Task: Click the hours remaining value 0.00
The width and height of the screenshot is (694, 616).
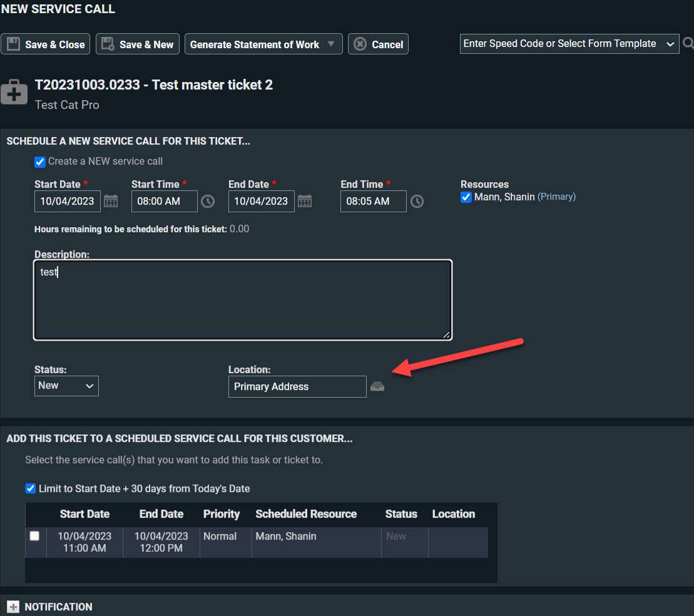Action: (240, 229)
